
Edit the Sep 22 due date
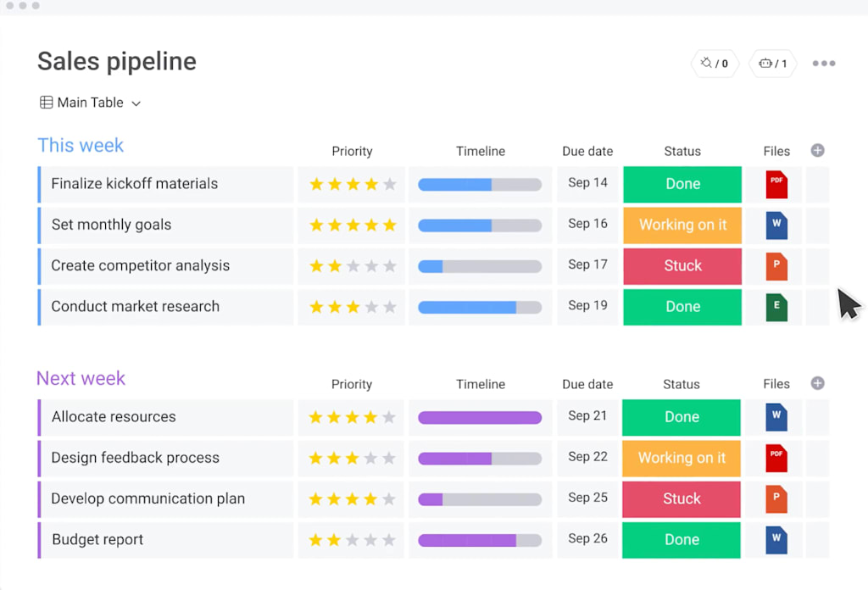[587, 457]
